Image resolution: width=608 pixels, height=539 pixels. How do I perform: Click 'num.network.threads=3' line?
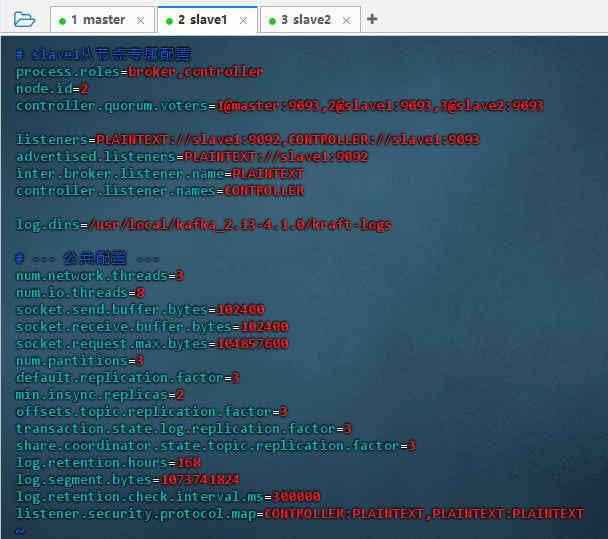coord(100,276)
